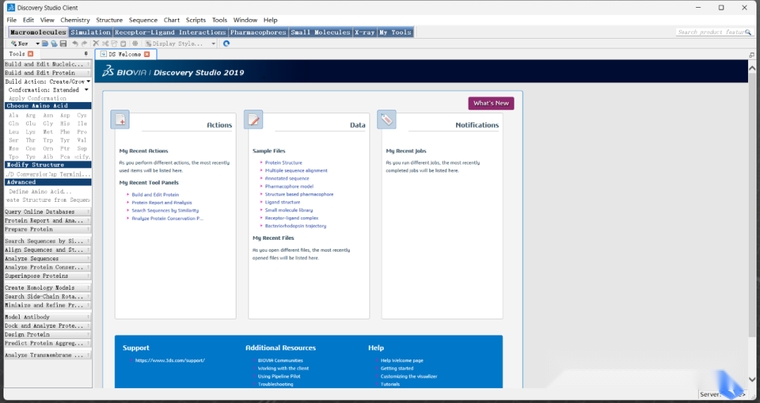
Task: Open the Build and Edit Protein link
Action: (155, 194)
